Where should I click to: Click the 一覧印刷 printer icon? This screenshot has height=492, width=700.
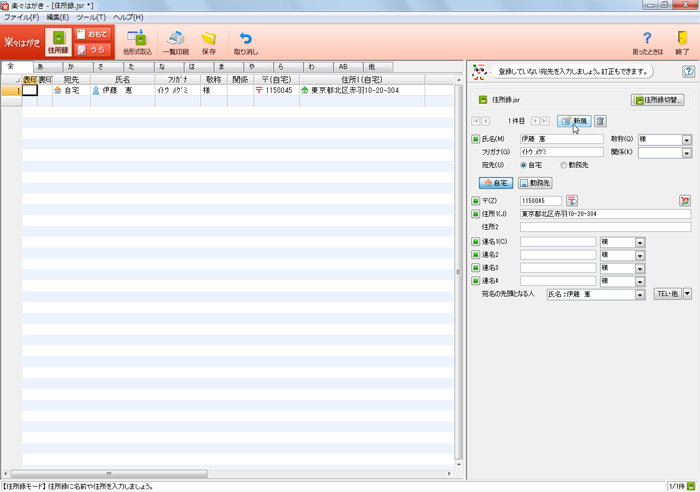pos(175,39)
